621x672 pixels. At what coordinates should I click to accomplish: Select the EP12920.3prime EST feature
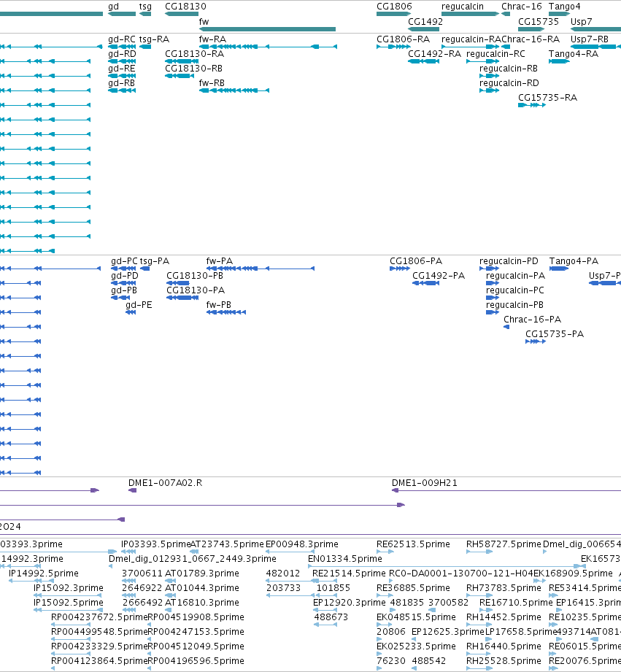point(325,610)
